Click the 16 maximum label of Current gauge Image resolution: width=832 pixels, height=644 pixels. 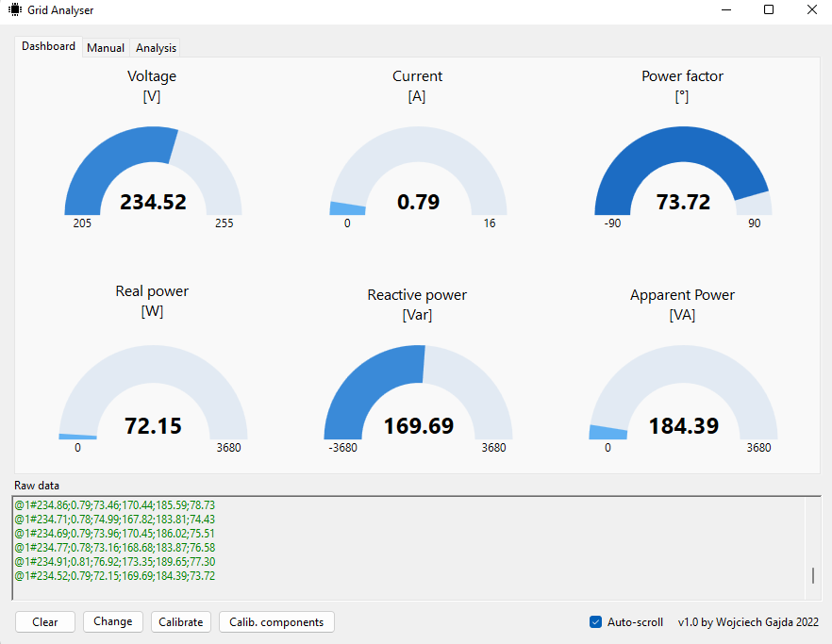tap(490, 223)
